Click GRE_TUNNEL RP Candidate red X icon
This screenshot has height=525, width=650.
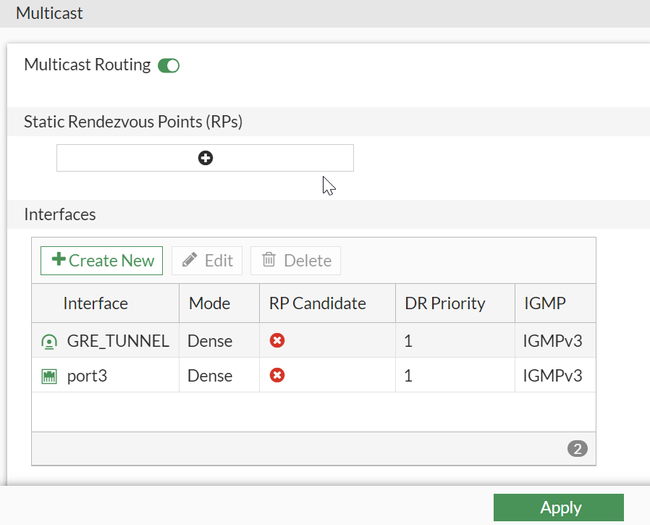coord(277,341)
